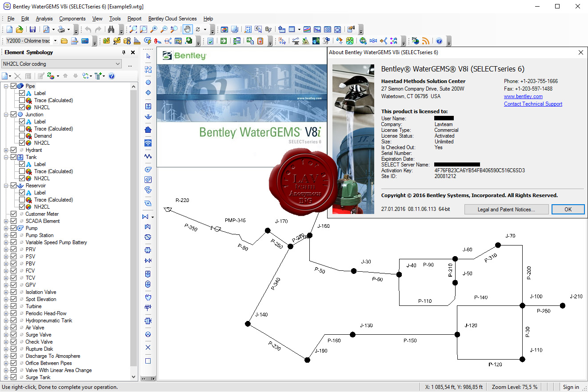Image resolution: width=588 pixels, height=392 pixels.
Task: Toggle the Customer Meter checkbox
Action: pos(14,214)
